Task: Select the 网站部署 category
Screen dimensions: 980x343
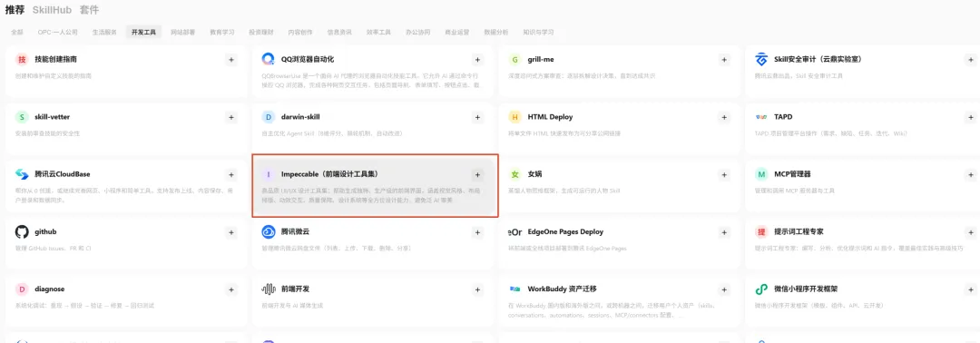Action: 182,33
